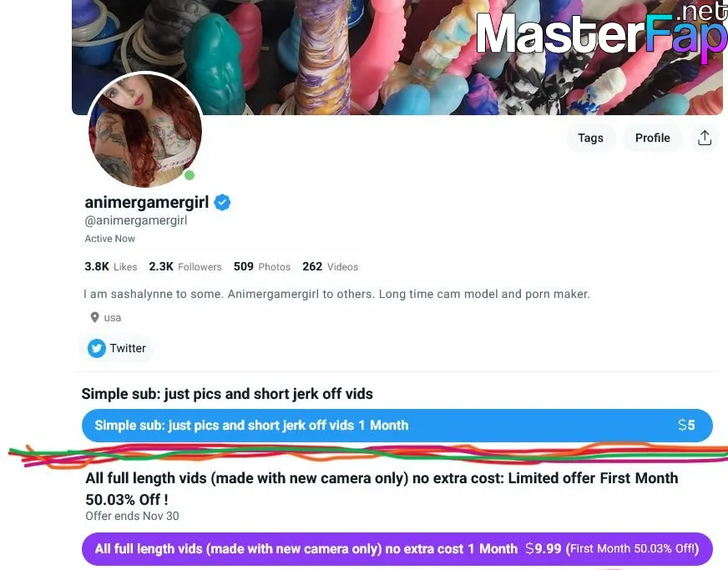Open the 509 Photos stat
The height and width of the screenshot is (570, 728).
pyautogui.click(x=262, y=266)
